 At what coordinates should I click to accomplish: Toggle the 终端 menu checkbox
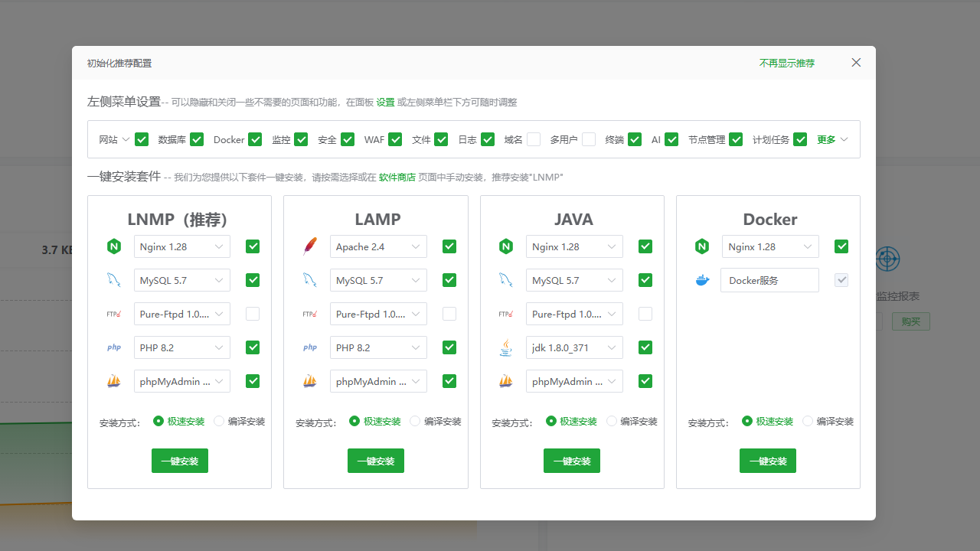pos(635,139)
